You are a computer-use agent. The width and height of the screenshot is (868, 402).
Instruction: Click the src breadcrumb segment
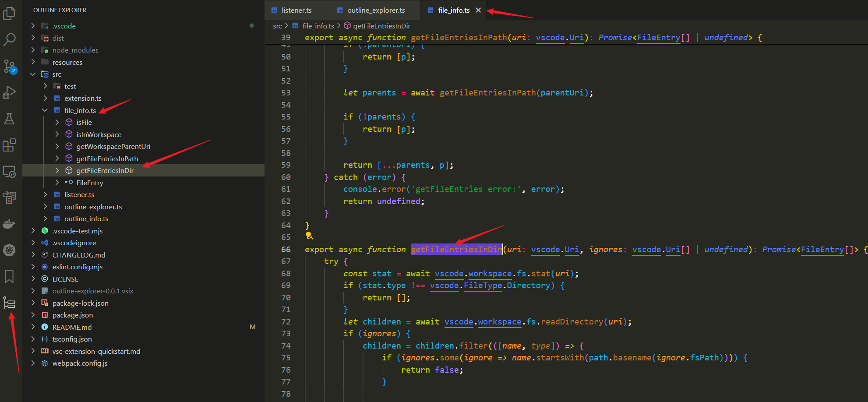(277, 26)
